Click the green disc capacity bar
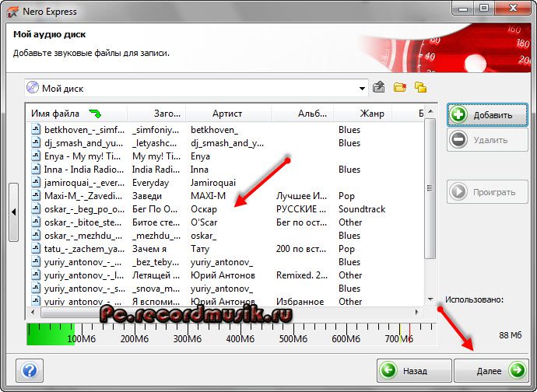537x392 pixels. click(51, 334)
